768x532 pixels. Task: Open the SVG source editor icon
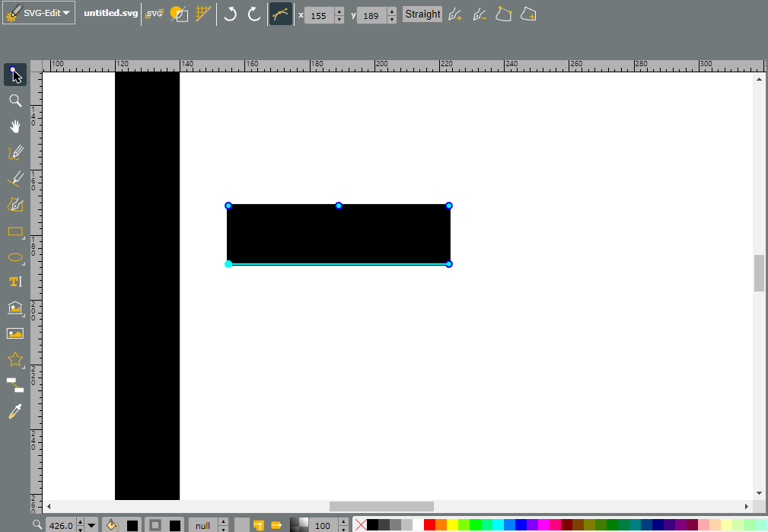(x=155, y=14)
